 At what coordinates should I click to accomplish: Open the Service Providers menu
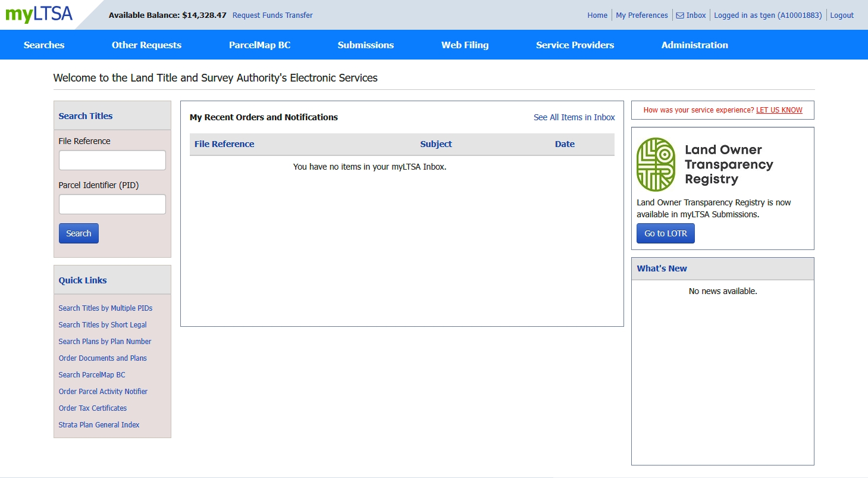[x=575, y=45]
